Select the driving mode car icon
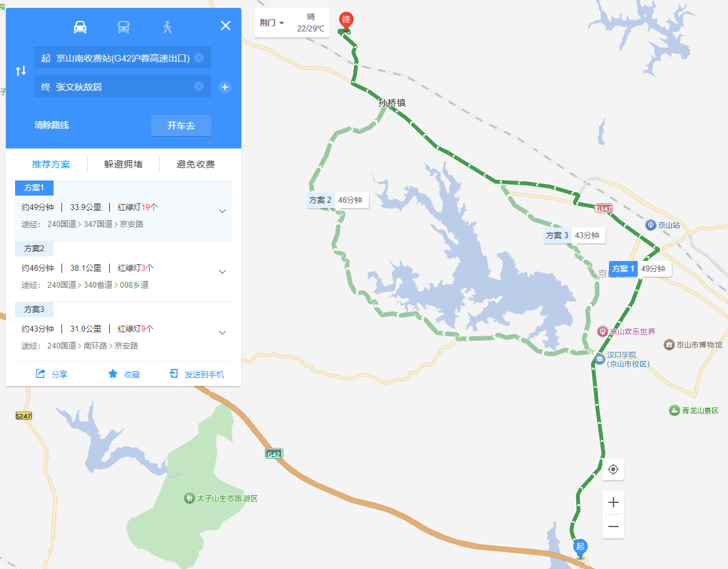The width and height of the screenshot is (728, 569). 80,27
